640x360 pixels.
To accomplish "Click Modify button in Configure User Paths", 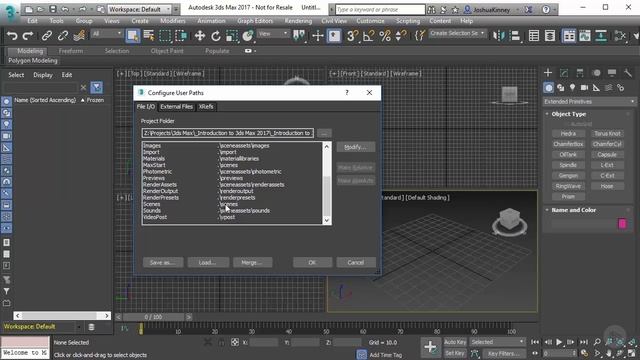I will [x=356, y=147].
